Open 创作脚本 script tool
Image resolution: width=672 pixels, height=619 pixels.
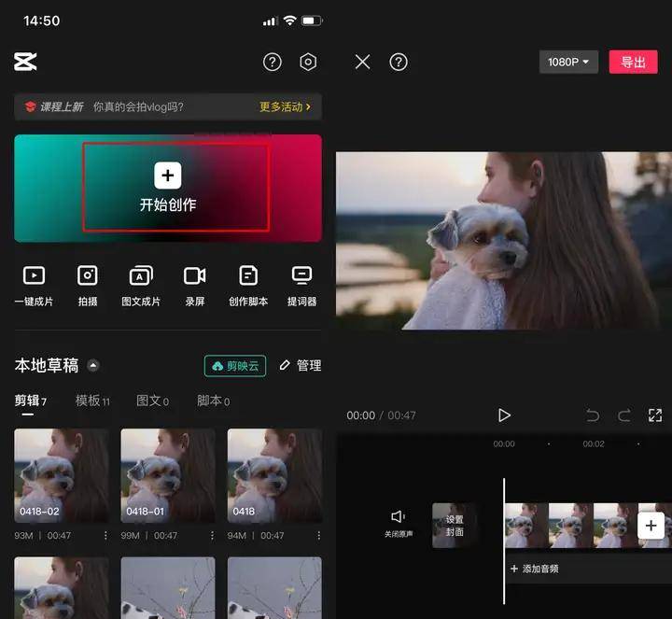[x=248, y=286]
